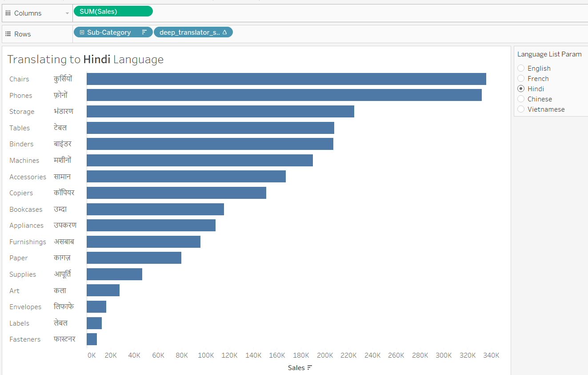588x375 pixels.
Task: Click the sort icon on Sub-Category pill
Action: pyautogui.click(x=144, y=32)
